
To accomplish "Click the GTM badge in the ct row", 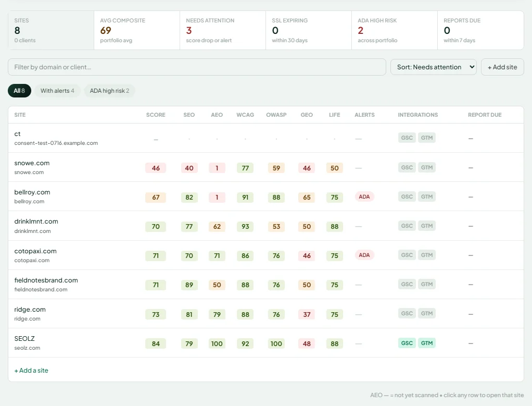I will [427, 138].
